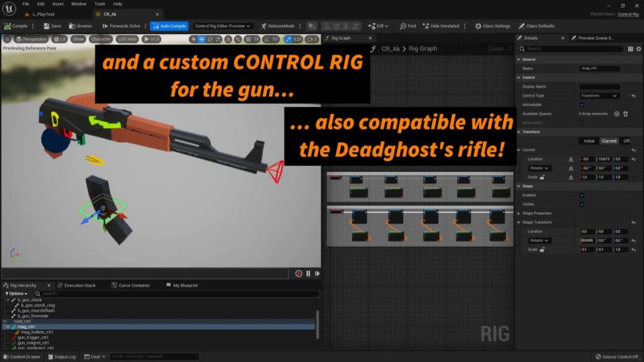Open the Tools menu
Image resolution: width=644 pixels, height=362 pixels.
click(x=100, y=4)
